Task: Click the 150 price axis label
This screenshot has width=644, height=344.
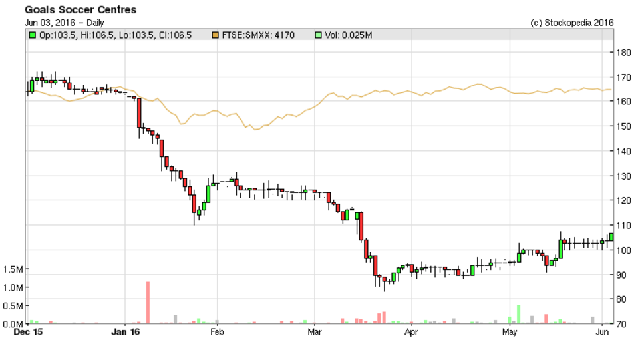Action: (623, 126)
